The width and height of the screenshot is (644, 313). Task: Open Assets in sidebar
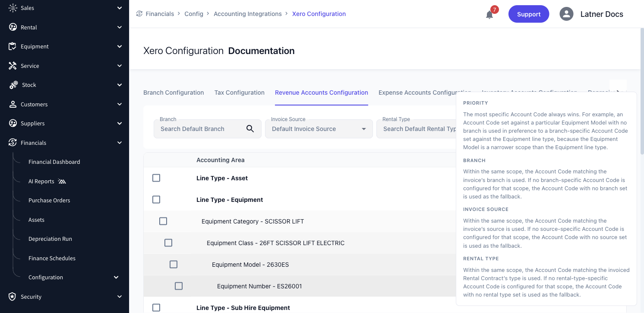tap(36, 220)
